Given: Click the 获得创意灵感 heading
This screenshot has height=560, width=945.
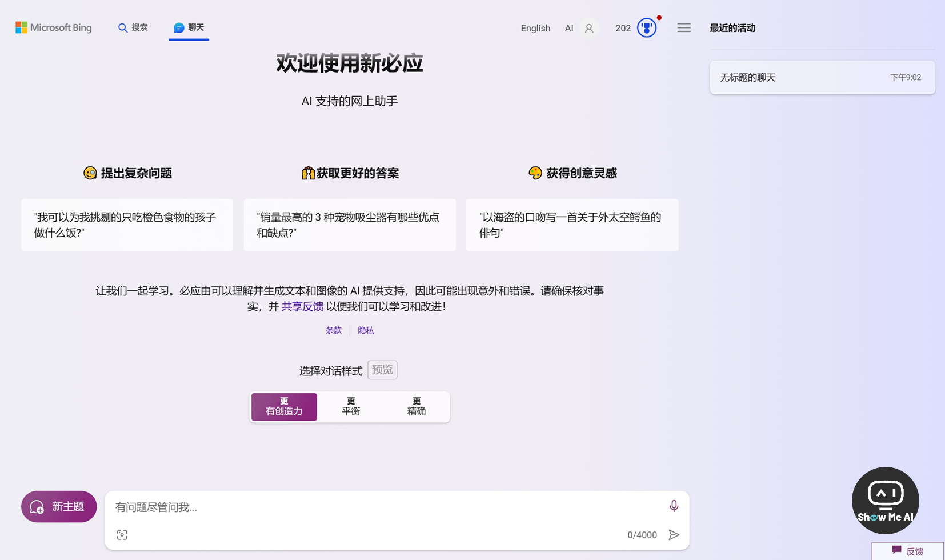Looking at the screenshot, I should click(x=582, y=173).
